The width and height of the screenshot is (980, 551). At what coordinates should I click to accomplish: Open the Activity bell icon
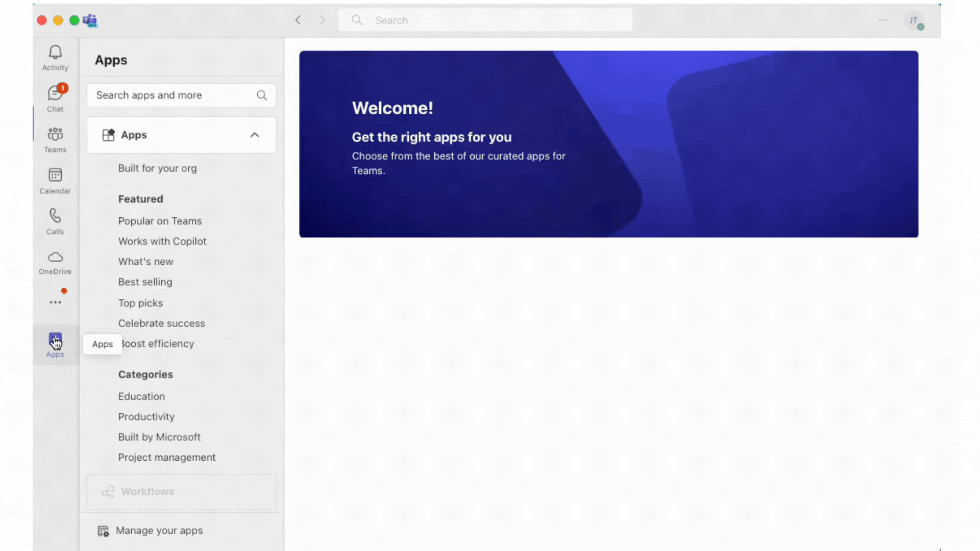point(55,57)
